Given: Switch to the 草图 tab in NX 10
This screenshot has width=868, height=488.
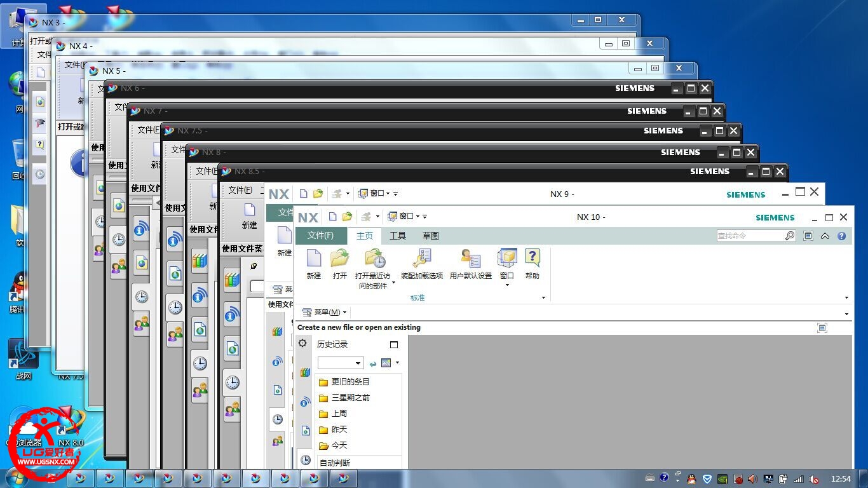Looking at the screenshot, I should (431, 236).
